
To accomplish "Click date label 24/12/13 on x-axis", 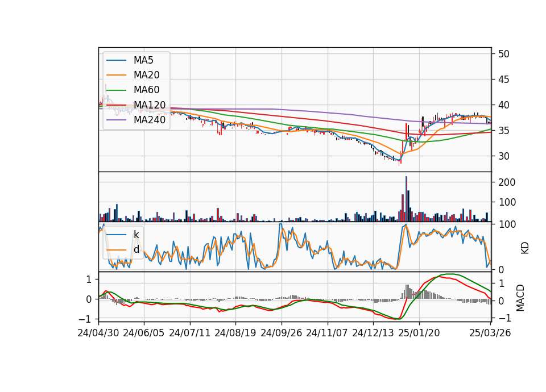I will [373, 333].
